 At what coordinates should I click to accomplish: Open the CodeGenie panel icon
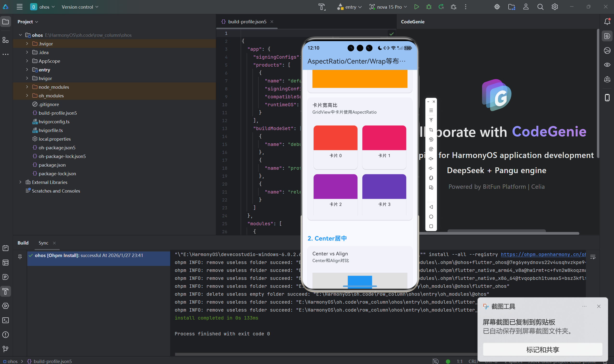pyautogui.click(x=607, y=36)
